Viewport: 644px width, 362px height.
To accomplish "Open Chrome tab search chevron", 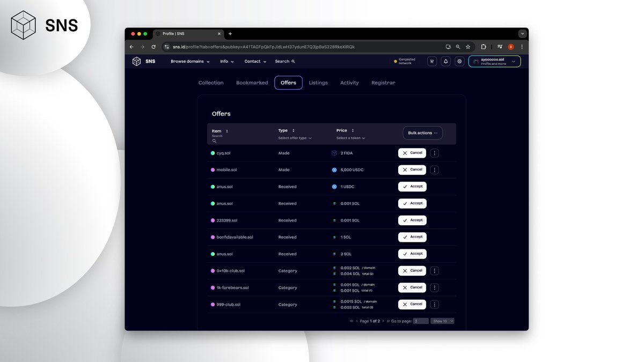I will 522,33.
